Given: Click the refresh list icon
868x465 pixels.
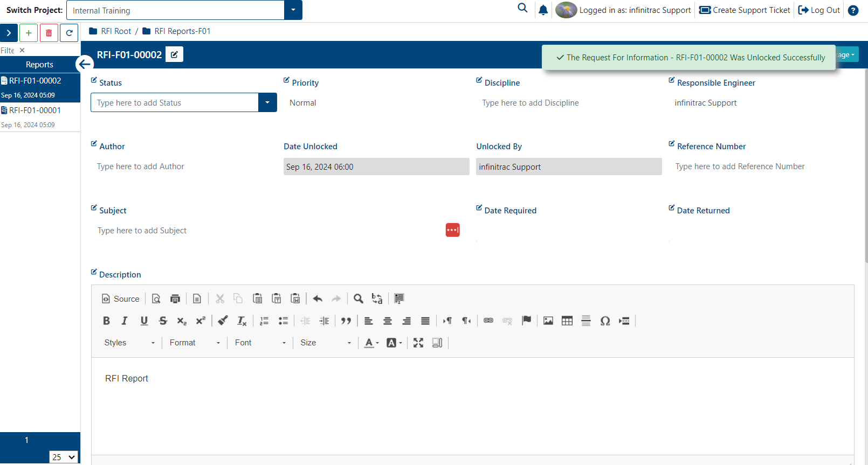Looking at the screenshot, I should point(69,33).
